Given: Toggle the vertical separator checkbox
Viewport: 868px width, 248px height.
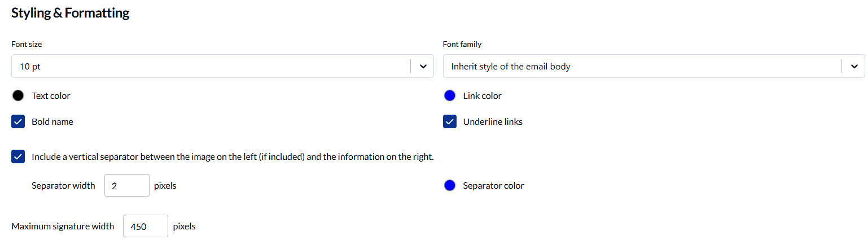Looking at the screenshot, I should pos(18,156).
